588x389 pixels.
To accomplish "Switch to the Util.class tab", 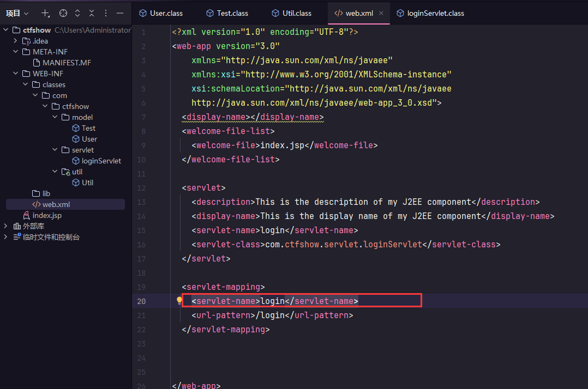I will pos(292,13).
